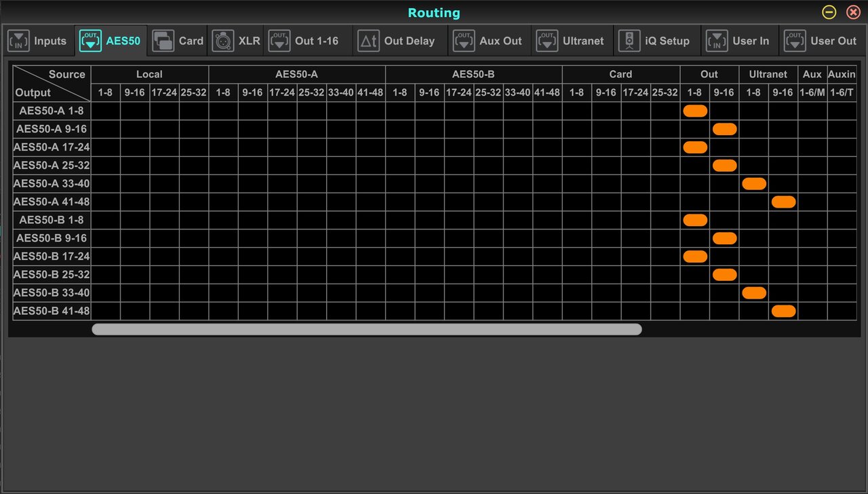Toggle AES50-A 1-8 routing from Out 1-8
Image resolution: width=868 pixels, height=494 pixels.
(695, 111)
